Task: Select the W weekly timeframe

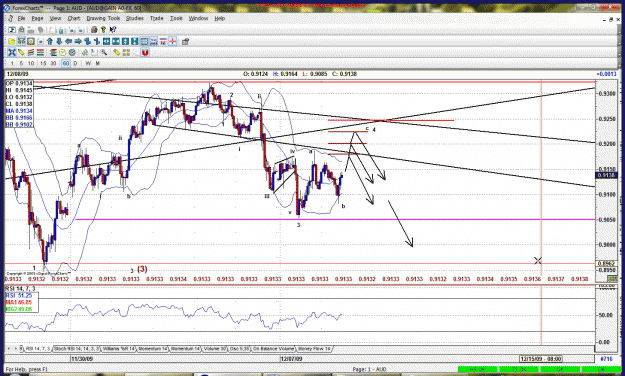Action: coord(88,63)
